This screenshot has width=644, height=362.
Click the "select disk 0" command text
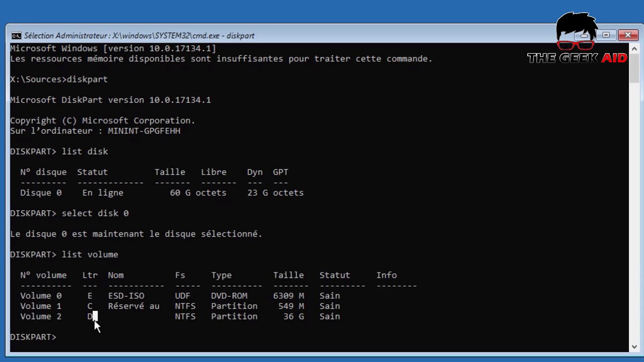tap(95, 213)
